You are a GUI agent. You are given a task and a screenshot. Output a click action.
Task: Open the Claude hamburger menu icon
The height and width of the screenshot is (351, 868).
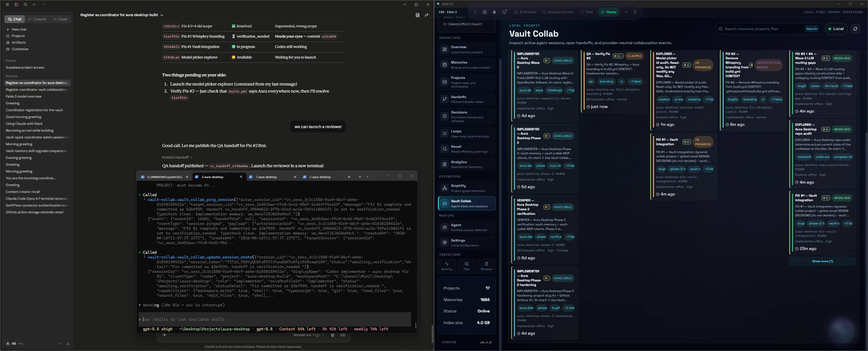click(7, 5)
